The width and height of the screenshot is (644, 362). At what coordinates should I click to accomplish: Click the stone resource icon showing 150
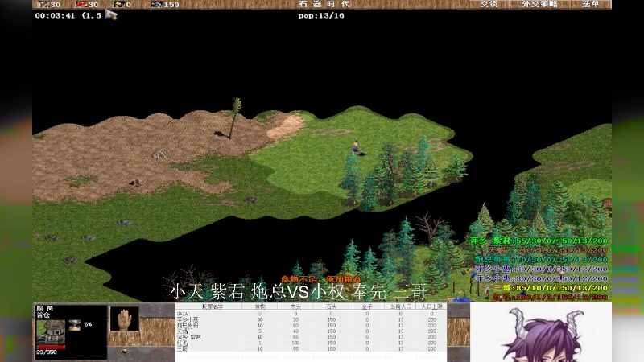point(156,5)
